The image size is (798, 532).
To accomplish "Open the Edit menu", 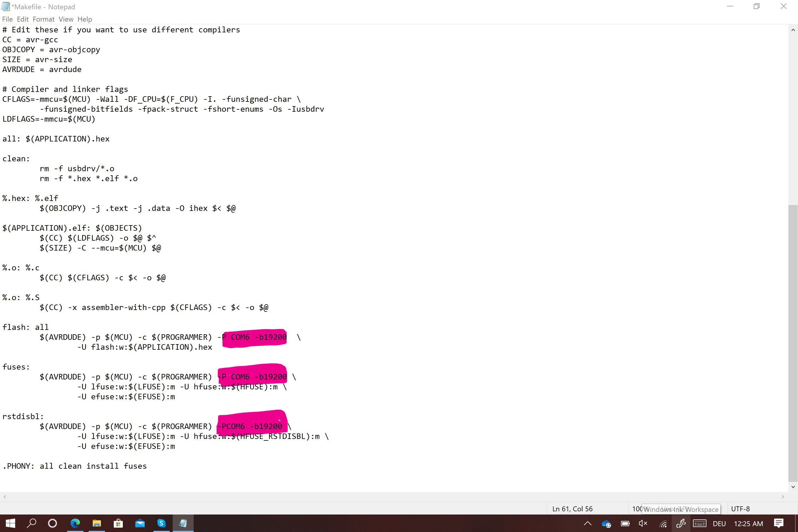I will point(22,19).
